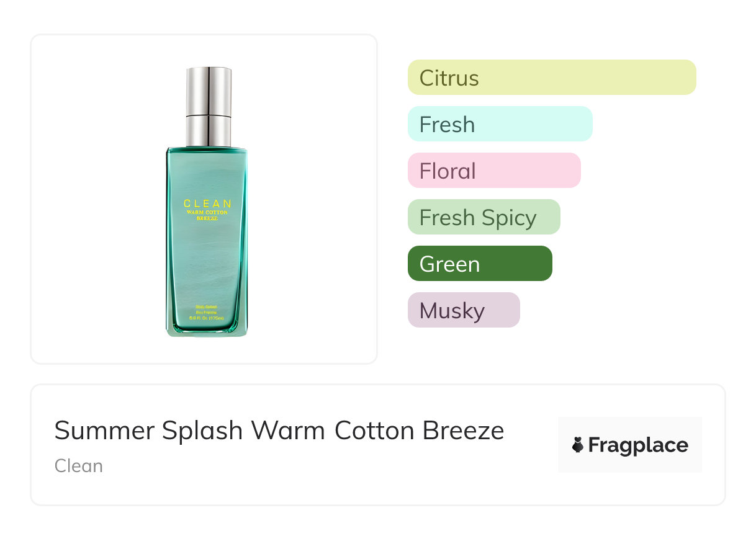This screenshot has height=536, width=756.
Task: Select the dark Green accord bar
Action: click(x=479, y=264)
